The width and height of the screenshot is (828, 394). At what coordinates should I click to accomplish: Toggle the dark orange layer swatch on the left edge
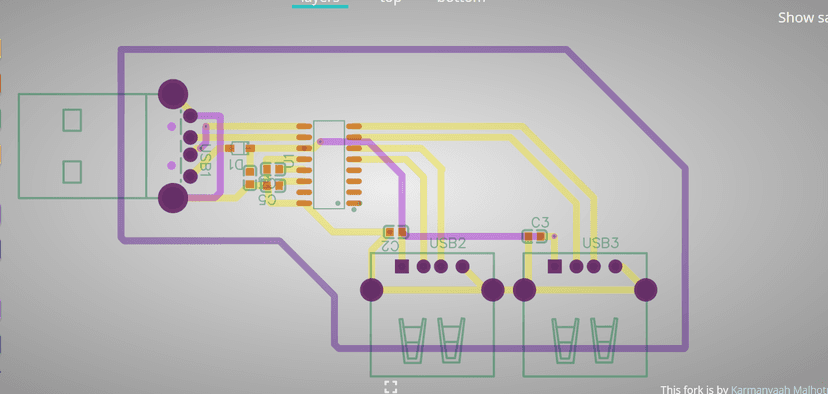[x=1, y=83]
